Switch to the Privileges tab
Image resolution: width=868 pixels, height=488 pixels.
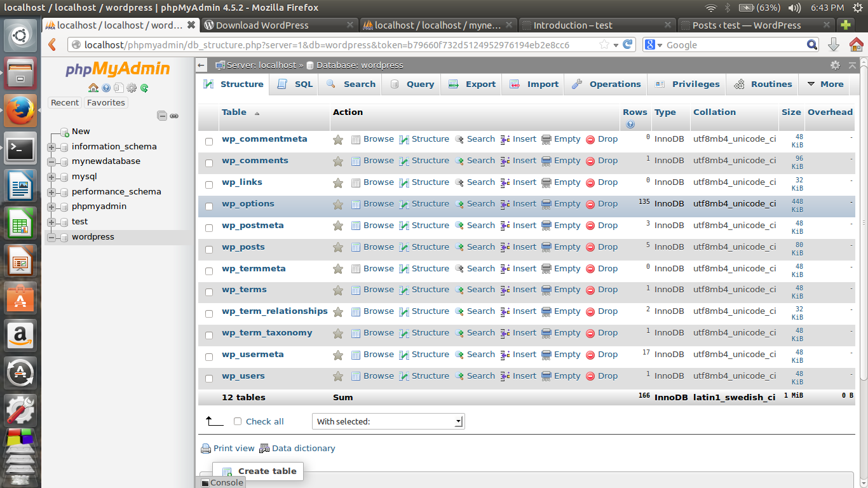tap(688, 84)
